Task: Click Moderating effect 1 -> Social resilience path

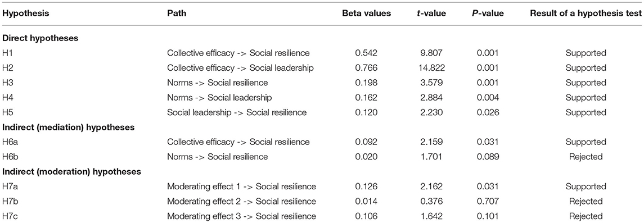Action: pyautogui.click(x=241, y=186)
